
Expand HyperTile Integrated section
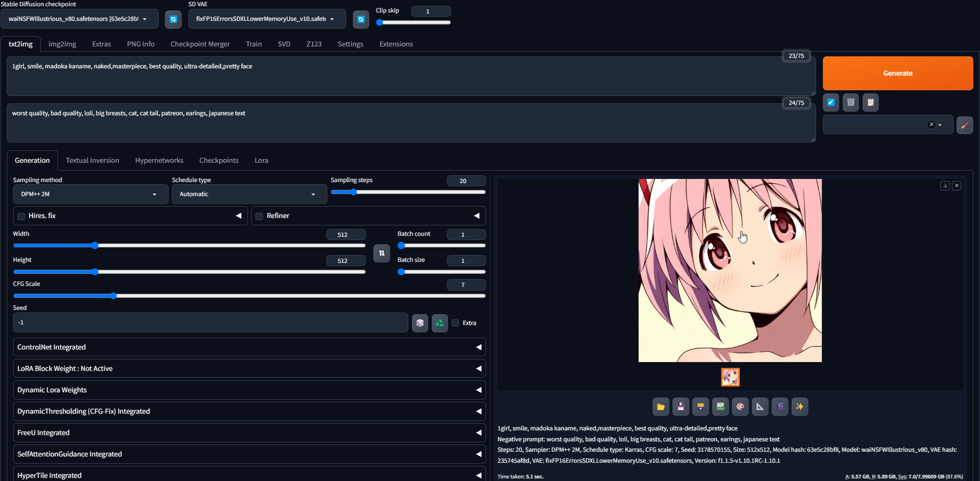[x=249, y=474]
